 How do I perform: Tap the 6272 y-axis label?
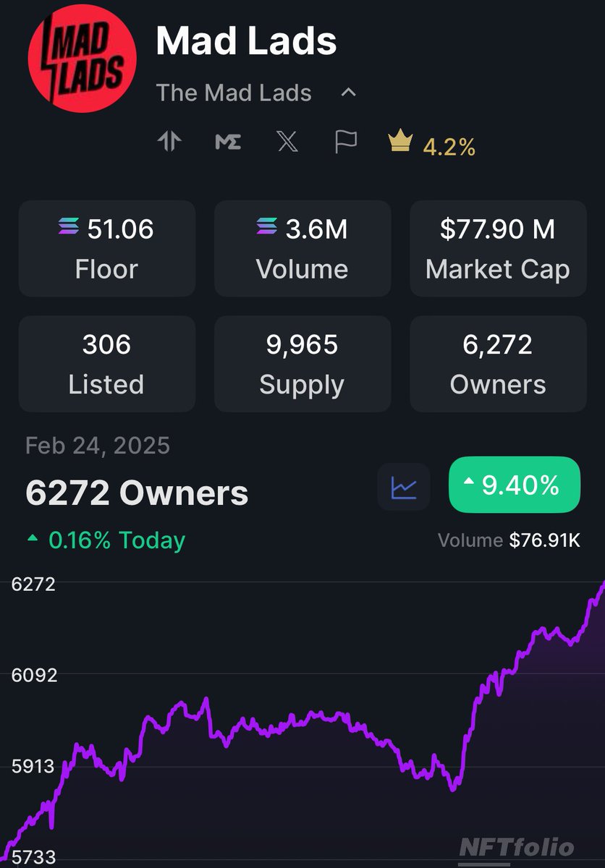[33, 584]
